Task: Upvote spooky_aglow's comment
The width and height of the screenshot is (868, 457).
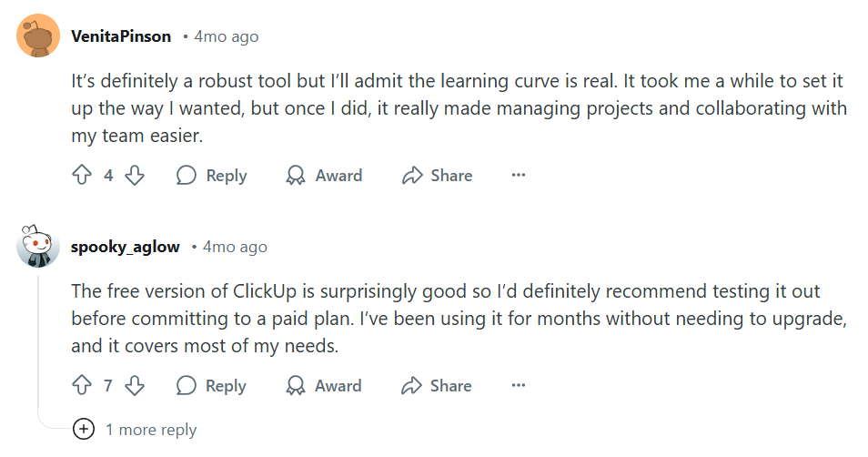Action: coord(82,386)
